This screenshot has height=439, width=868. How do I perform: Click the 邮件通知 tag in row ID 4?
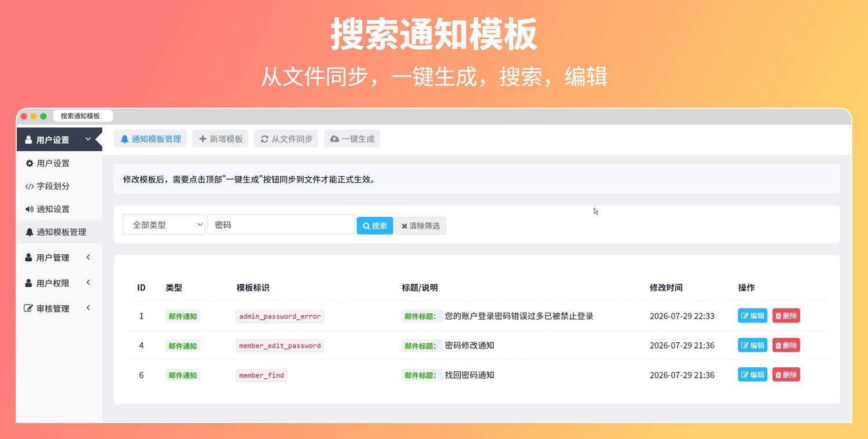(x=183, y=346)
